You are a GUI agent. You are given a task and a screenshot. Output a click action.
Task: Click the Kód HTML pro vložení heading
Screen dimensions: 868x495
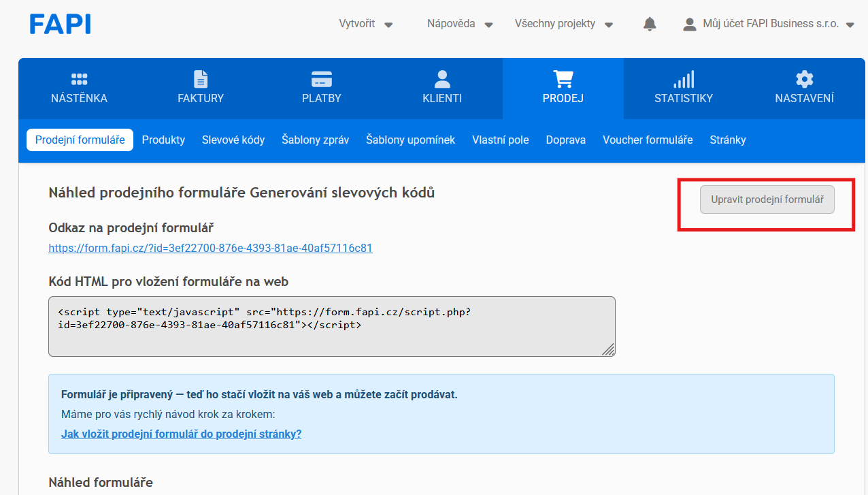(169, 281)
